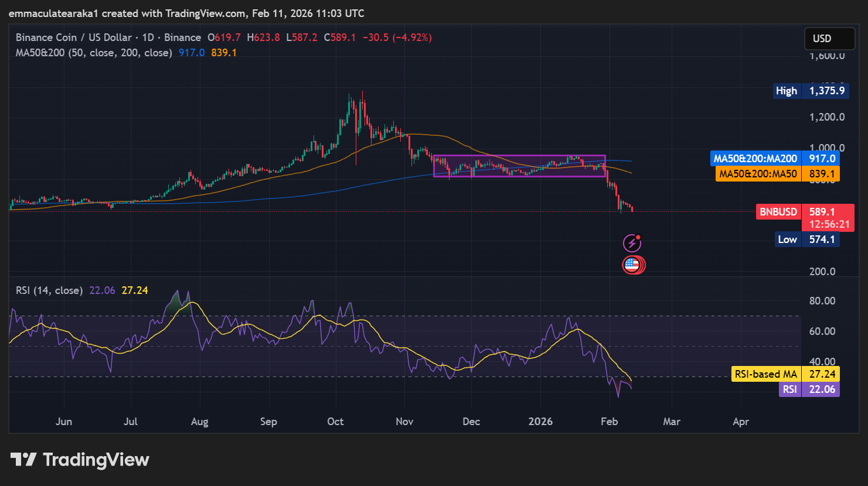Click the purple RSI 22.06 axis label
This screenshot has height=486, width=868.
tap(809, 389)
